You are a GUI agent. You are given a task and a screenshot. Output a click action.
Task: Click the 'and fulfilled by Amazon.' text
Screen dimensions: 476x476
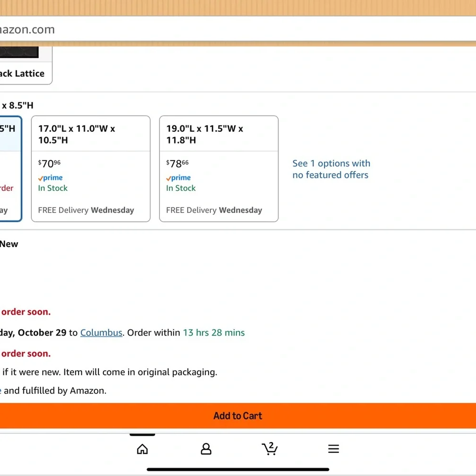pyautogui.click(x=55, y=390)
